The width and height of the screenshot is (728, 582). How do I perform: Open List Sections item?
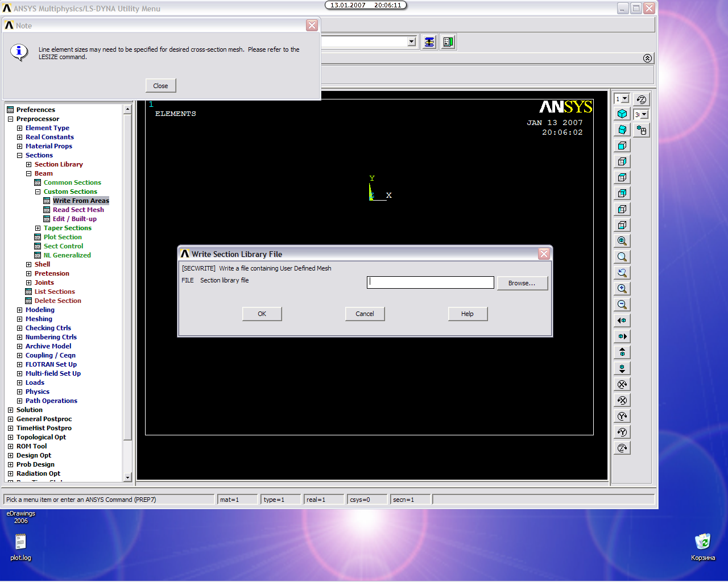coord(55,292)
